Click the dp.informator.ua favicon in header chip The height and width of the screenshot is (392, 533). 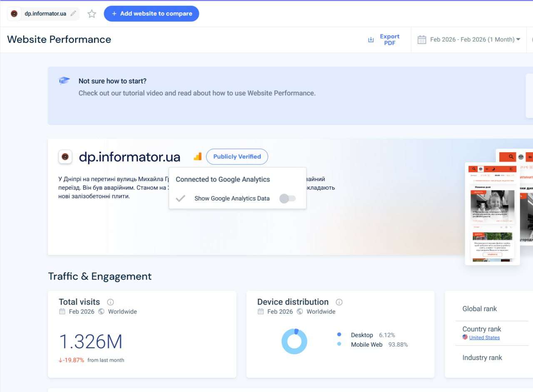pyautogui.click(x=14, y=14)
